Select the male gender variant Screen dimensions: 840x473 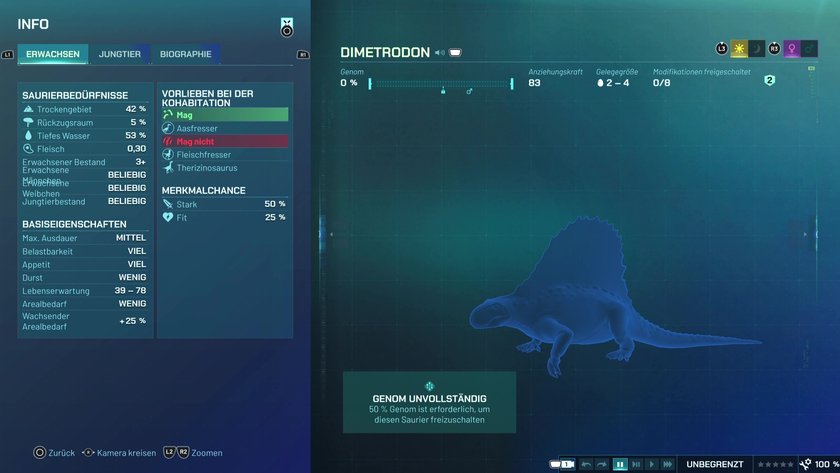tap(809, 49)
